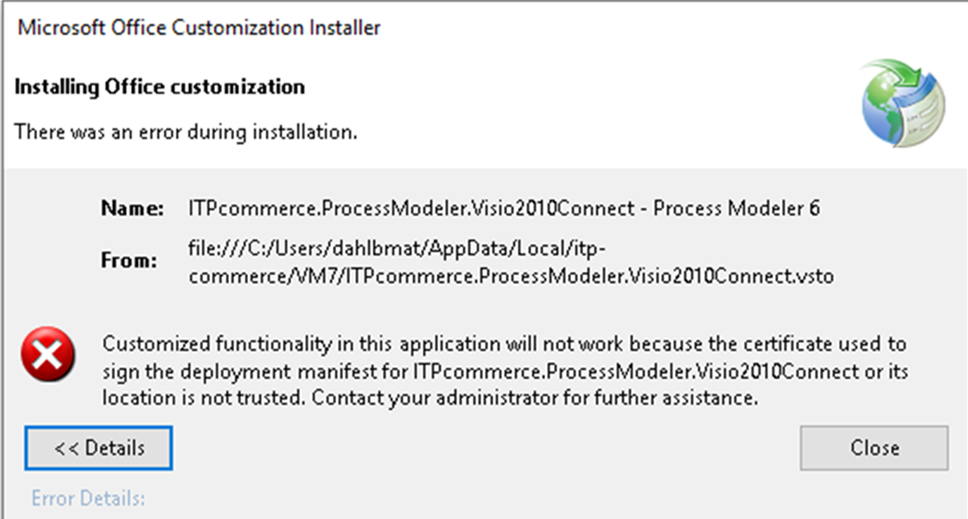Click the Name field label
This screenshot has width=968, height=519.
click(x=133, y=209)
